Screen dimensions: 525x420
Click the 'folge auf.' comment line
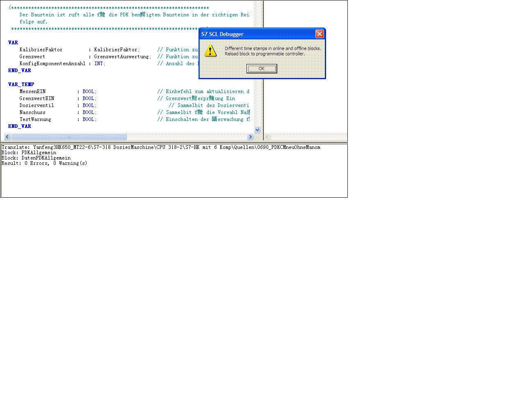point(33,22)
